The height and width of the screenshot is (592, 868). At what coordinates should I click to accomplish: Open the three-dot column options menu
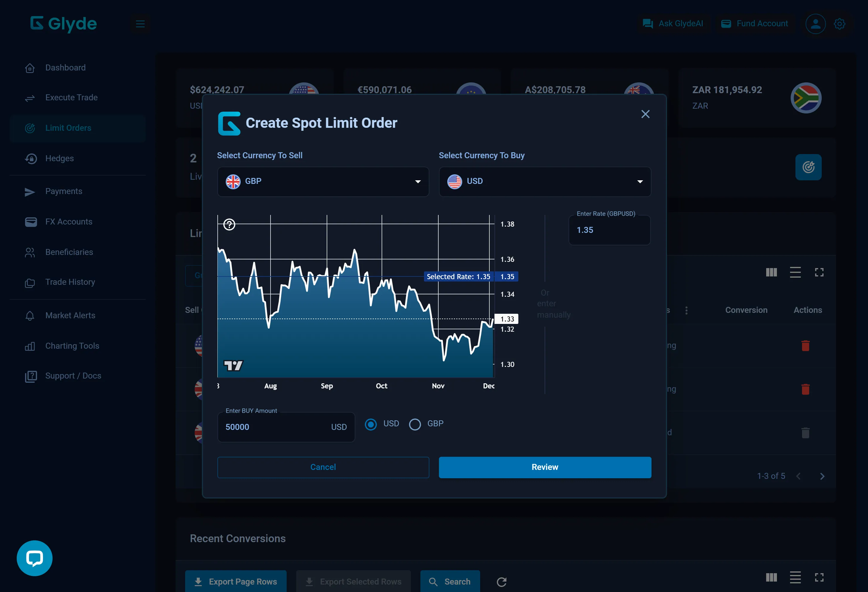coord(686,310)
